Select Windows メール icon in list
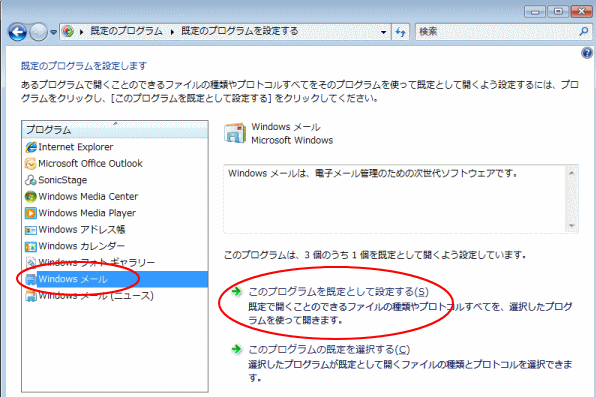This screenshot has height=397, width=596. click(x=30, y=279)
